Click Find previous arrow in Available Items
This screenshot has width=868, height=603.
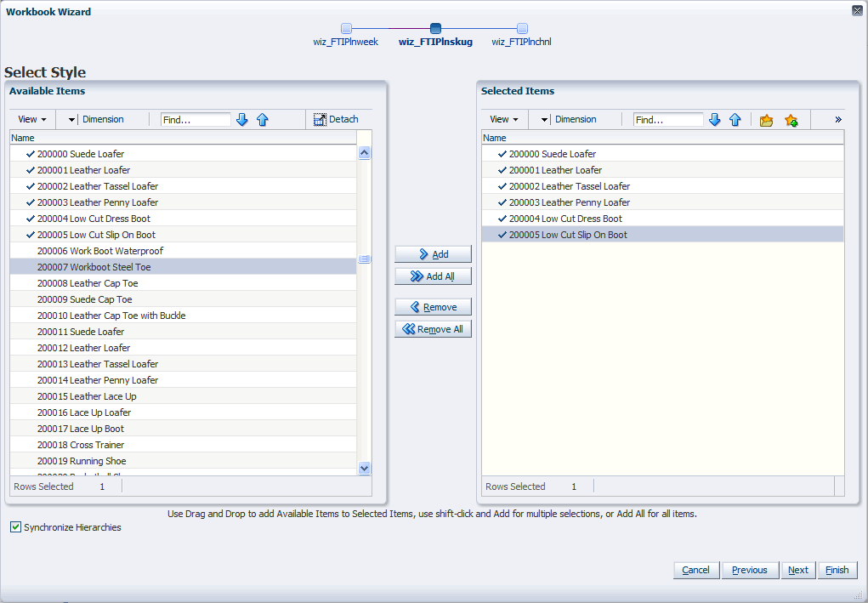(x=263, y=120)
